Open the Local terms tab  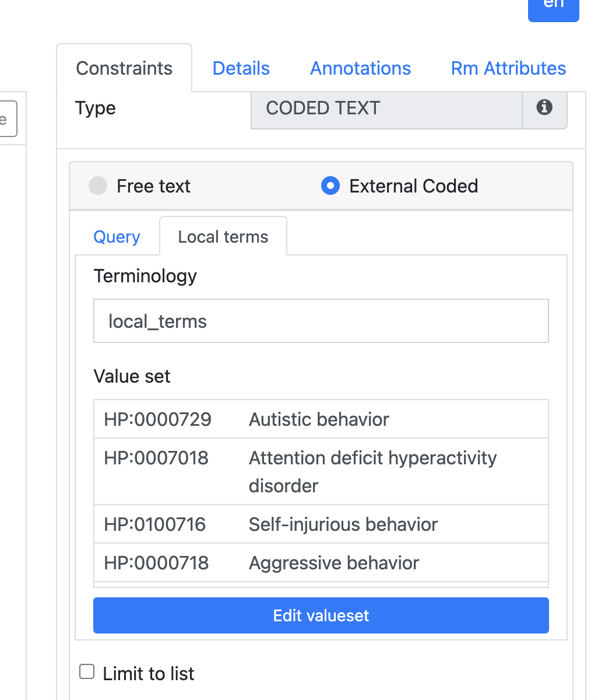tap(223, 236)
